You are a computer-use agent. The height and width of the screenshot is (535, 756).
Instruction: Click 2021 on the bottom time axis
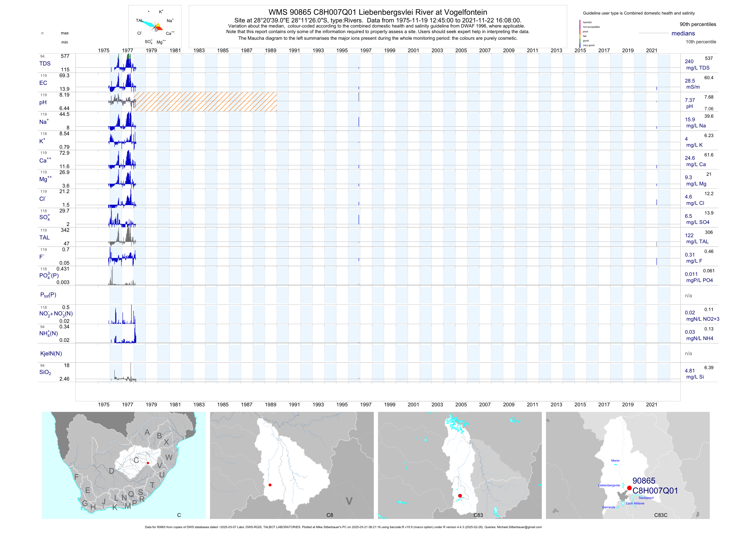click(x=651, y=405)
